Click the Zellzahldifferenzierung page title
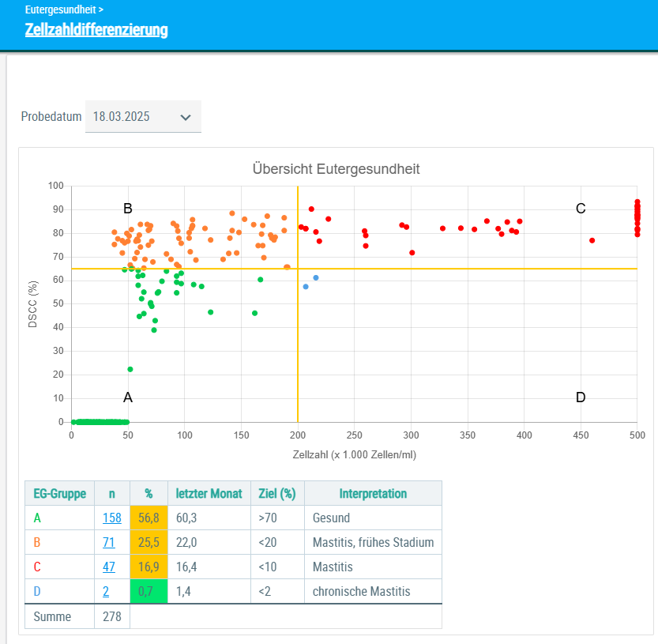 [96, 30]
